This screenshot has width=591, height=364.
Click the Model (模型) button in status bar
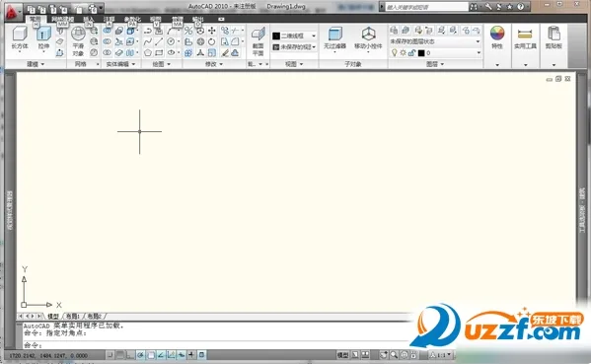point(342,354)
